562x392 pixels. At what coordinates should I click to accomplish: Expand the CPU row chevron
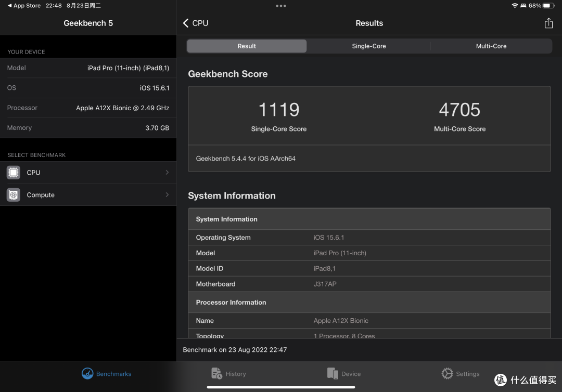[x=167, y=173]
